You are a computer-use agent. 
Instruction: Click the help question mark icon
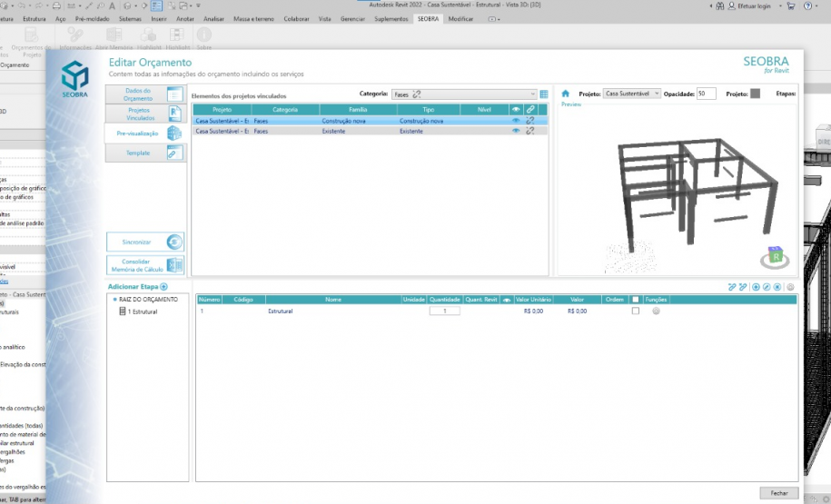[808, 5]
